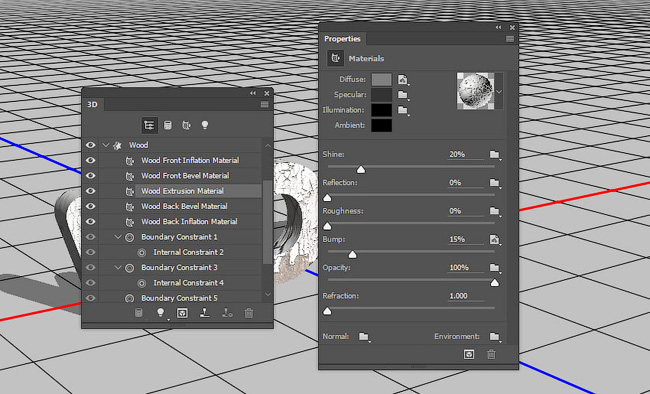Collapse the 3D panel with double arrows
The width and height of the screenshot is (650, 394).
[253, 93]
